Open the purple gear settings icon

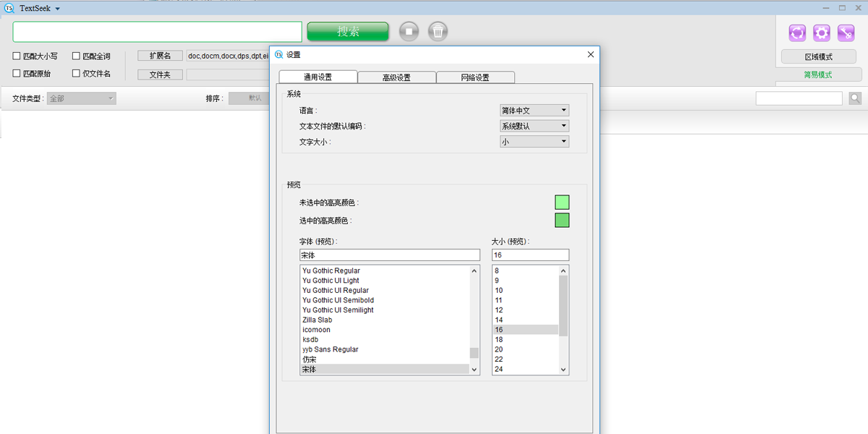pos(822,33)
